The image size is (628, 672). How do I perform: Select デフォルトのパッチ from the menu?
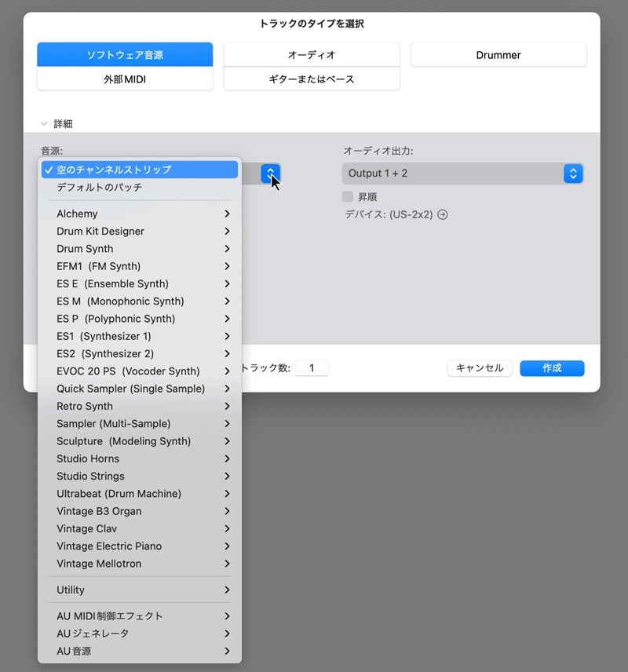tap(100, 188)
